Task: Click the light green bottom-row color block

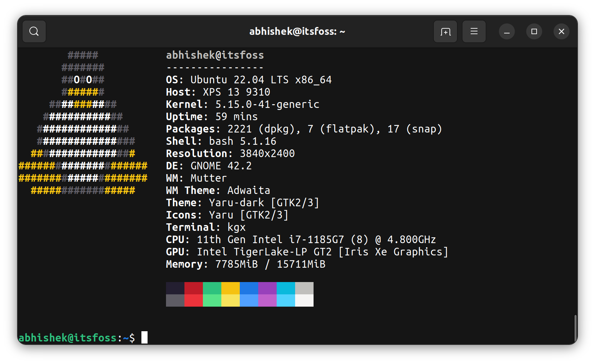Action: [x=212, y=300]
